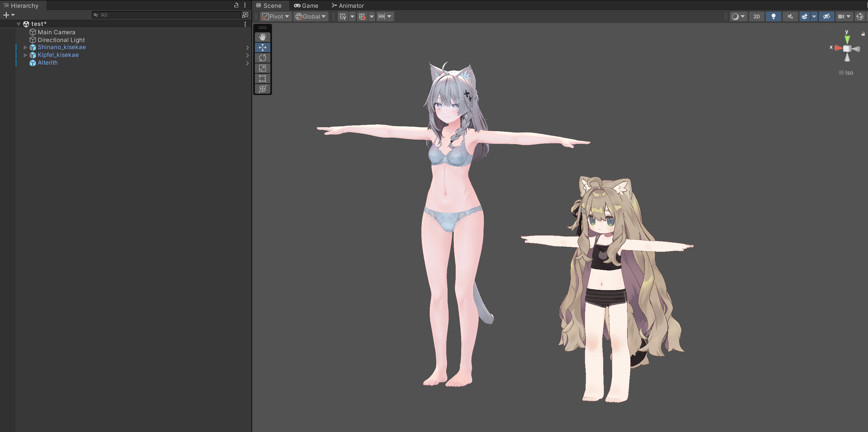The width and height of the screenshot is (868, 432).
Task: Open Shinano_kisekae prefab via right chevron
Action: pyautogui.click(x=247, y=48)
